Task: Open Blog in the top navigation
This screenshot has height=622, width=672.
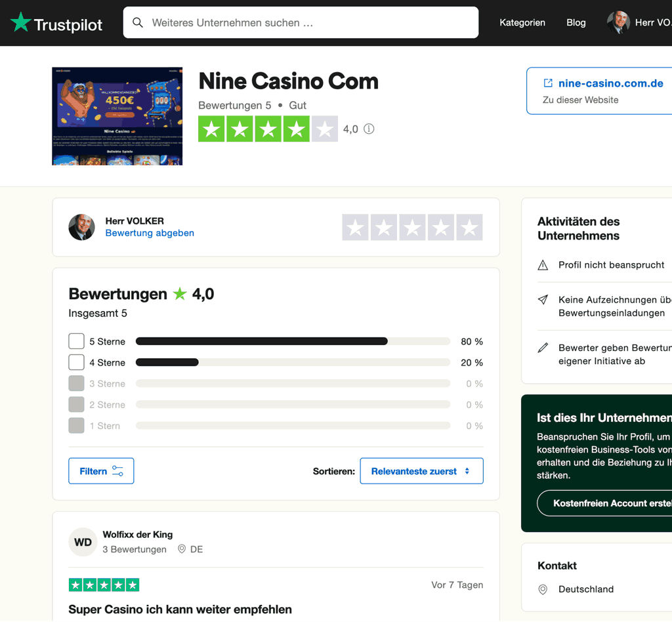Action: tap(576, 23)
